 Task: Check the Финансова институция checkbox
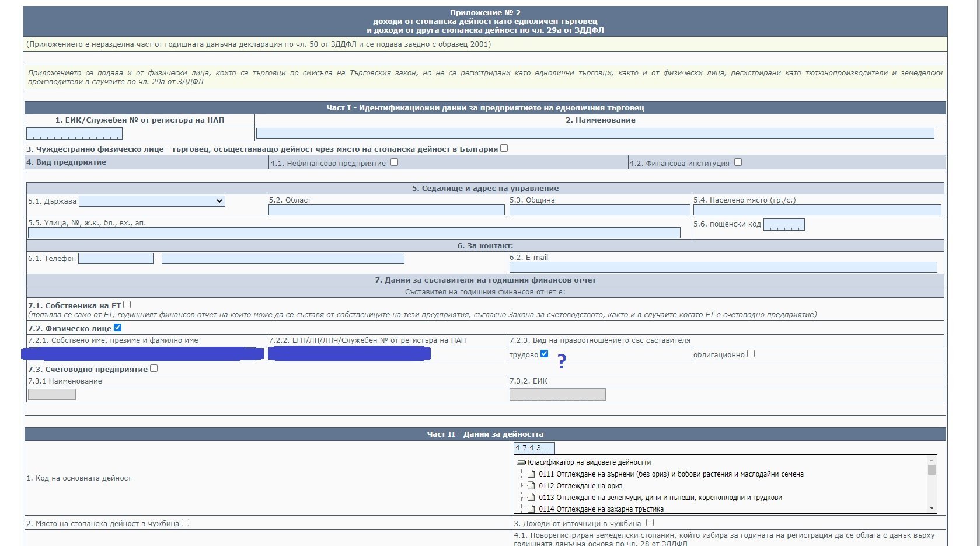coord(738,162)
